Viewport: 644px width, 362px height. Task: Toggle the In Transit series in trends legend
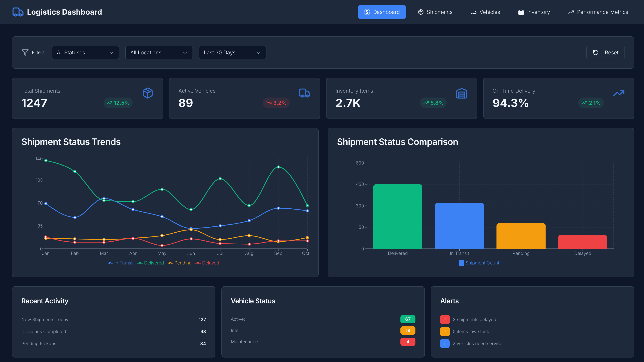(121, 263)
